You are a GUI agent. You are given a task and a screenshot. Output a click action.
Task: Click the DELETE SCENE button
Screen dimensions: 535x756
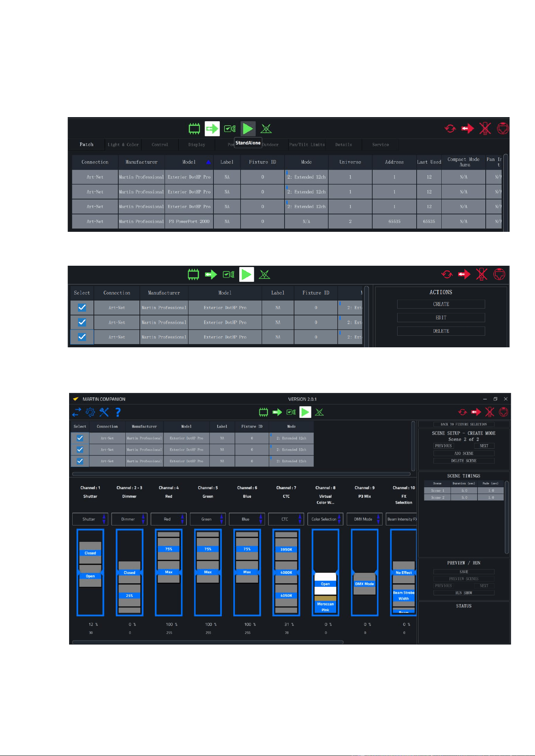tap(464, 461)
